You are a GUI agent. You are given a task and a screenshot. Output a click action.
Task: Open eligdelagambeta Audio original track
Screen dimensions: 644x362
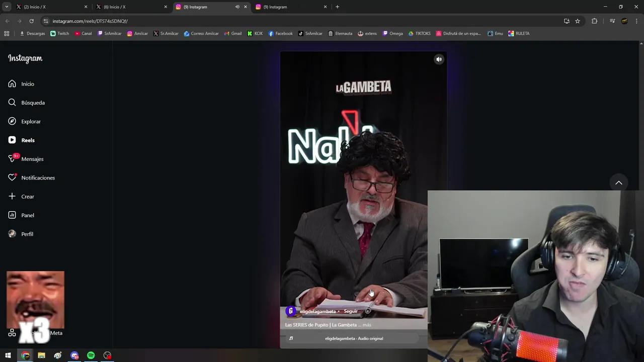(354, 338)
